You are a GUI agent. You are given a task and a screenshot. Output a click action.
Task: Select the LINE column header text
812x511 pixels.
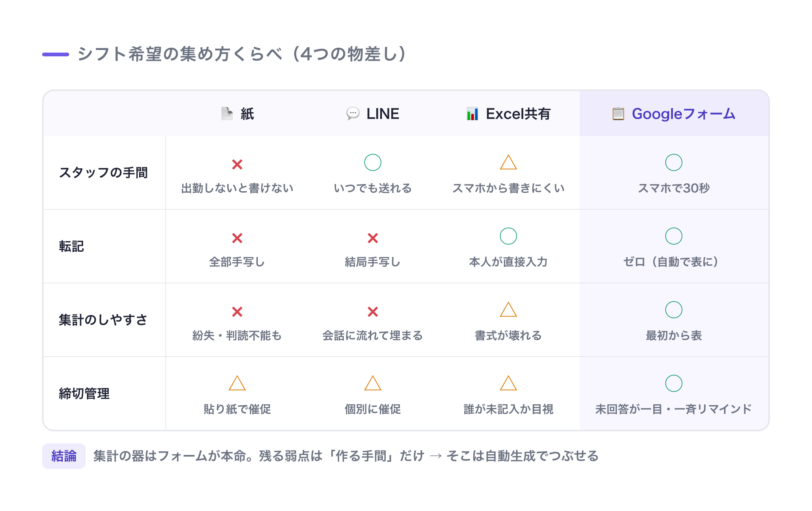(383, 114)
